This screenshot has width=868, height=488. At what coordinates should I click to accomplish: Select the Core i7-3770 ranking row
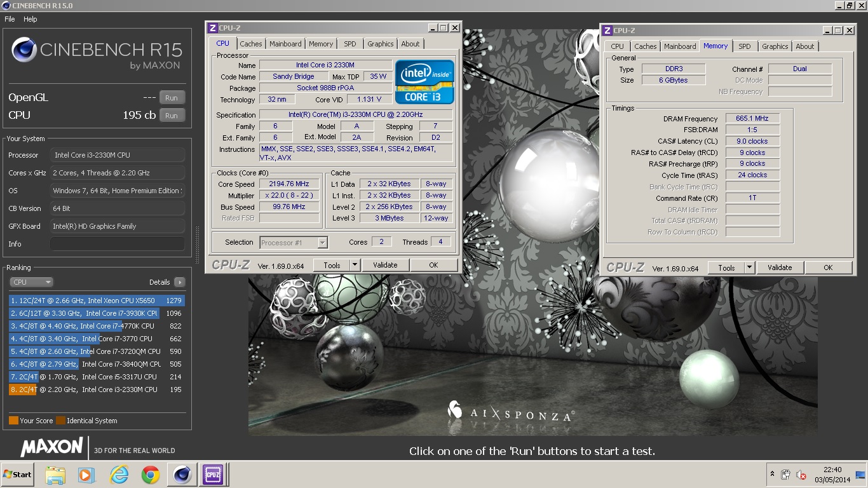coord(96,339)
